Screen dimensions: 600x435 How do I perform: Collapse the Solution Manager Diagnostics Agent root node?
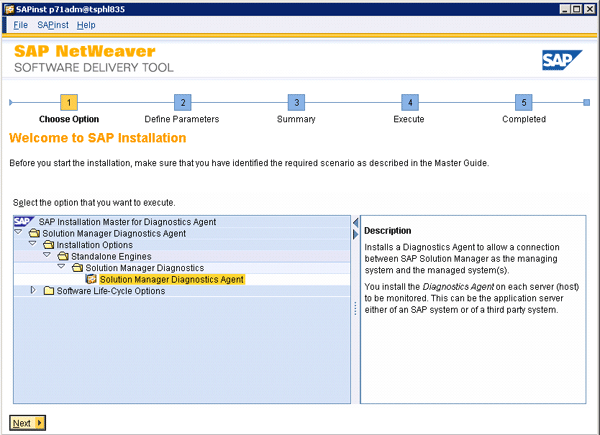[x=18, y=232]
